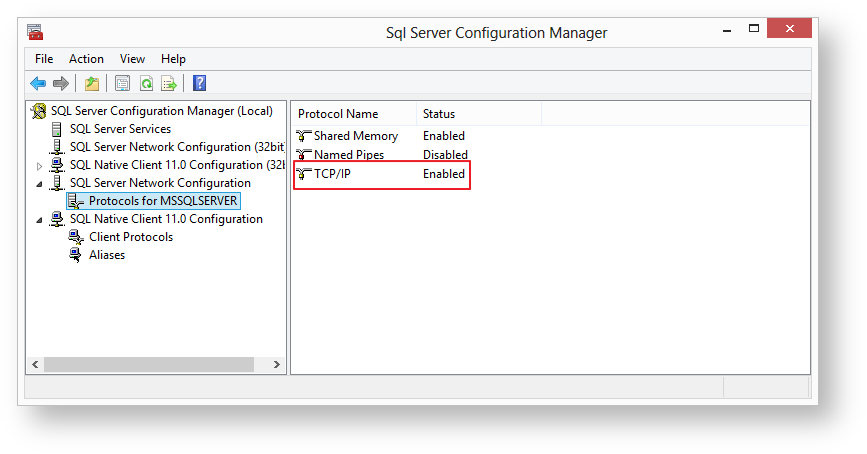This screenshot has height=454, width=867.
Task: Select SQL Server Services in the tree
Action: [120, 129]
